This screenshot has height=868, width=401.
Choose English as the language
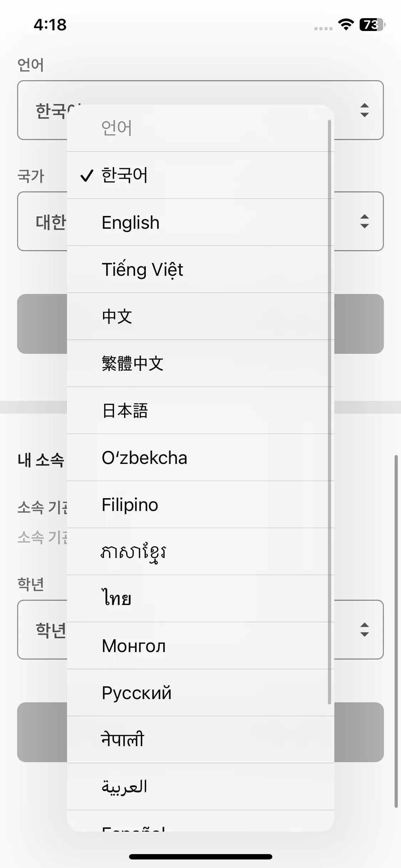point(130,222)
